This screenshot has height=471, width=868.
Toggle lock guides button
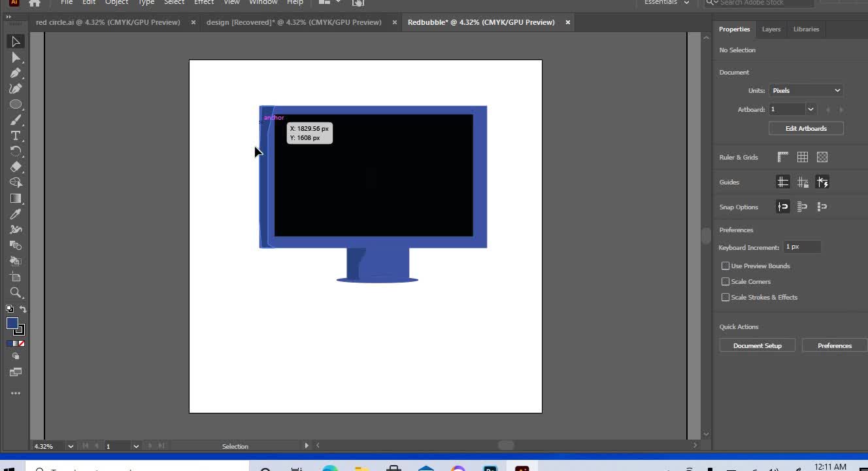pyautogui.click(x=803, y=183)
